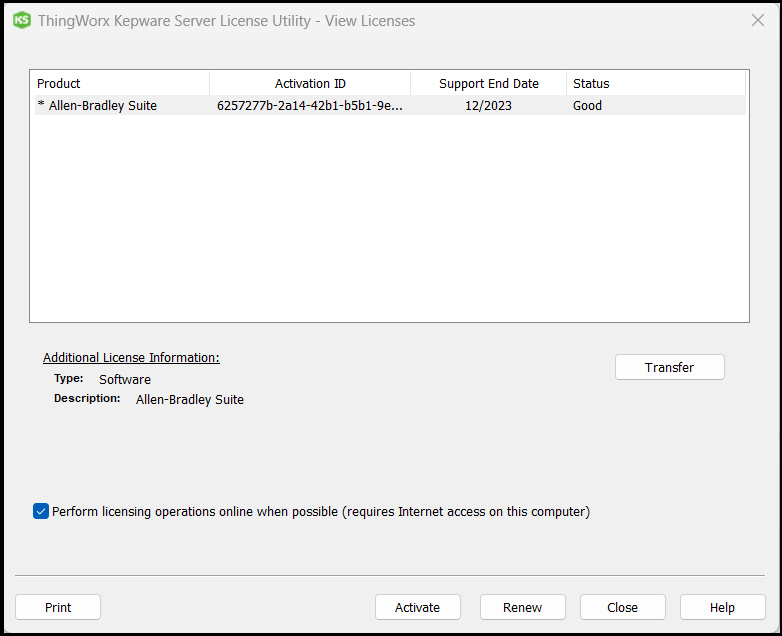Click the Status column header

[655, 83]
